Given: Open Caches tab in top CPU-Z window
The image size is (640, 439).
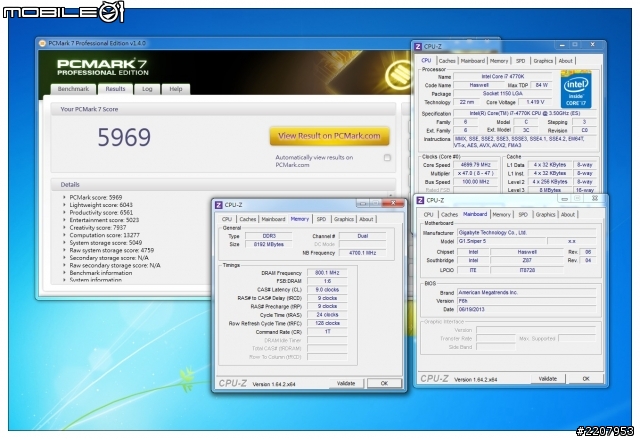Looking at the screenshot, I should point(447,61).
